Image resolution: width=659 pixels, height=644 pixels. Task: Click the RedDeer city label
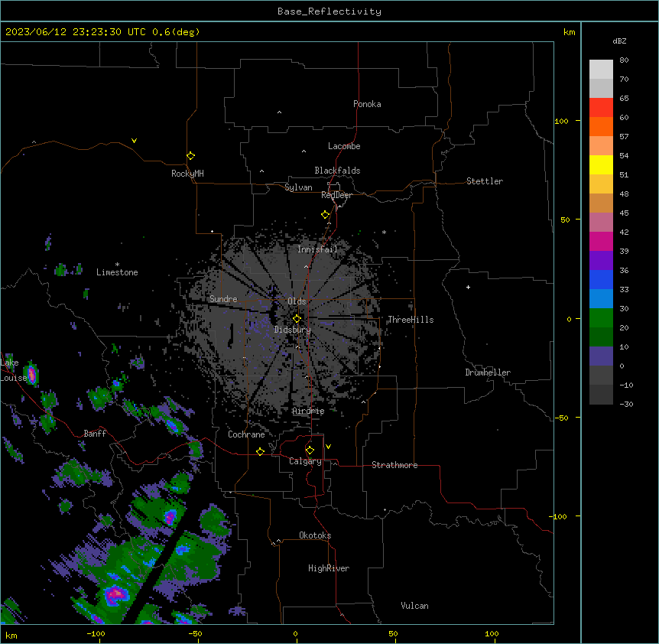336,195
